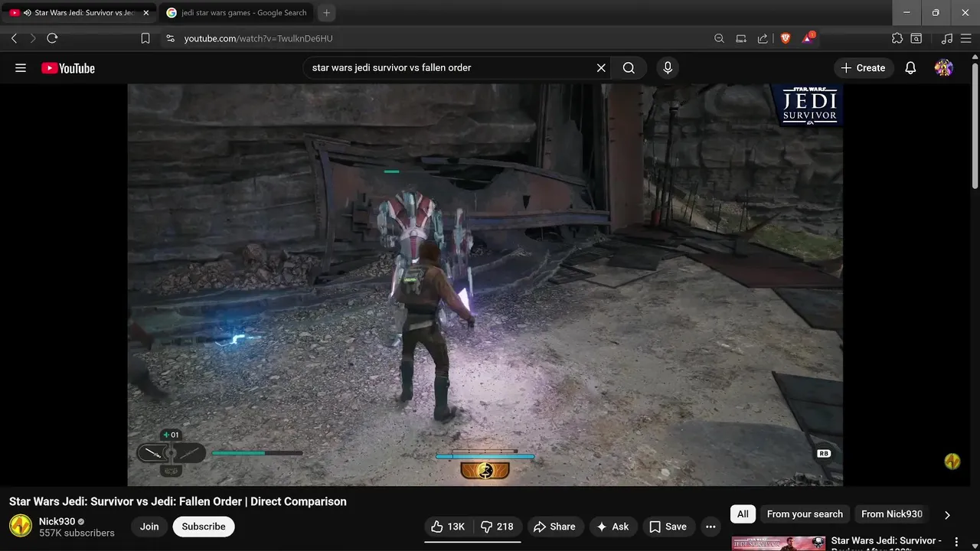Select the From your search chip
Screen dimensions: 980x551
point(805,514)
